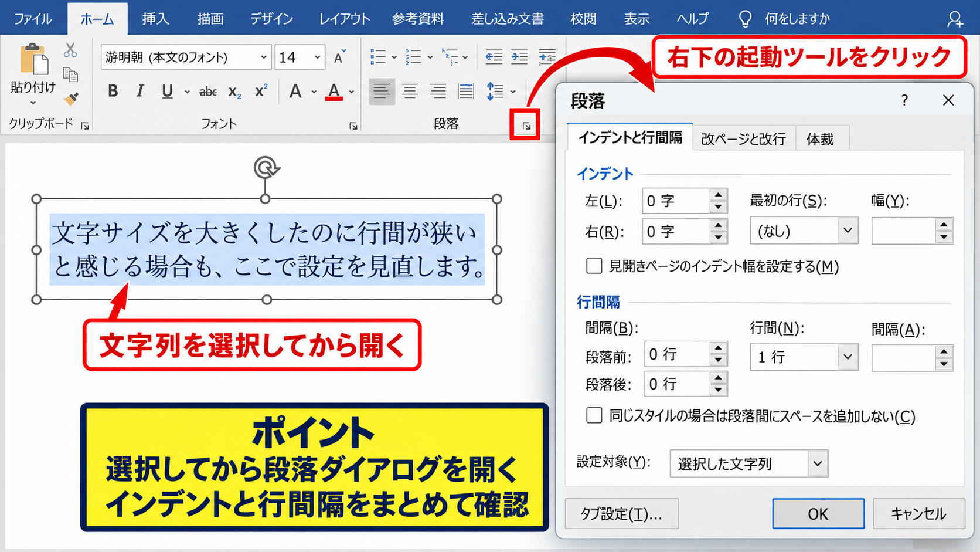This screenshot has width=980, height=552.
Task: Toggle Italic formatting
Action: pos(139,91)
